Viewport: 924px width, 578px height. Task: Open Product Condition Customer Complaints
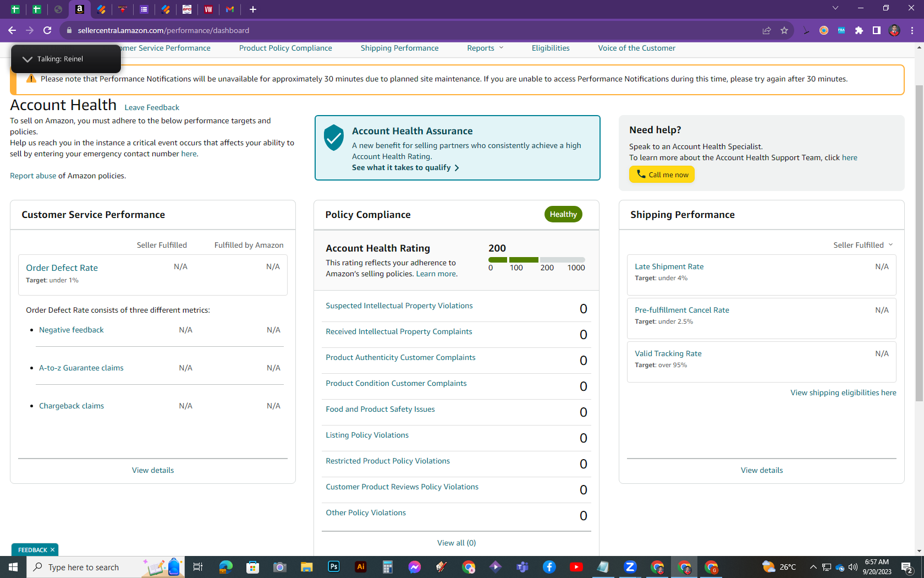[396, 383]
